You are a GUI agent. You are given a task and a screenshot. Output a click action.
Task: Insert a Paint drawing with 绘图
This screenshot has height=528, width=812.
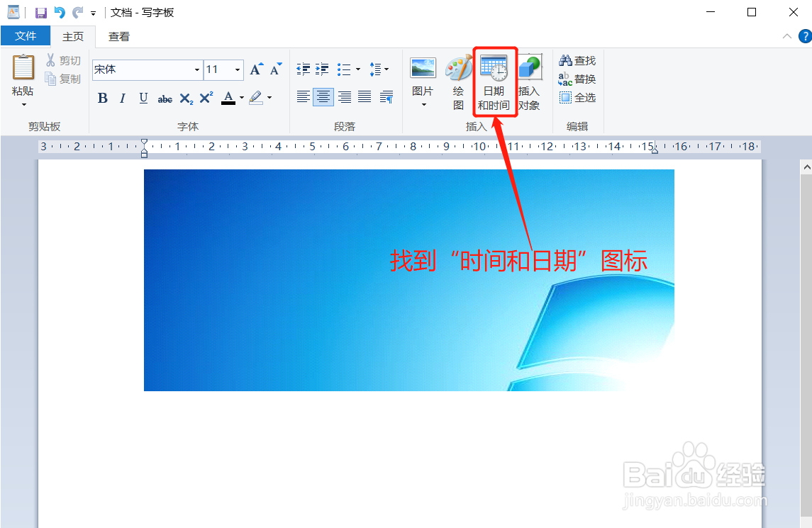(458, 83)
